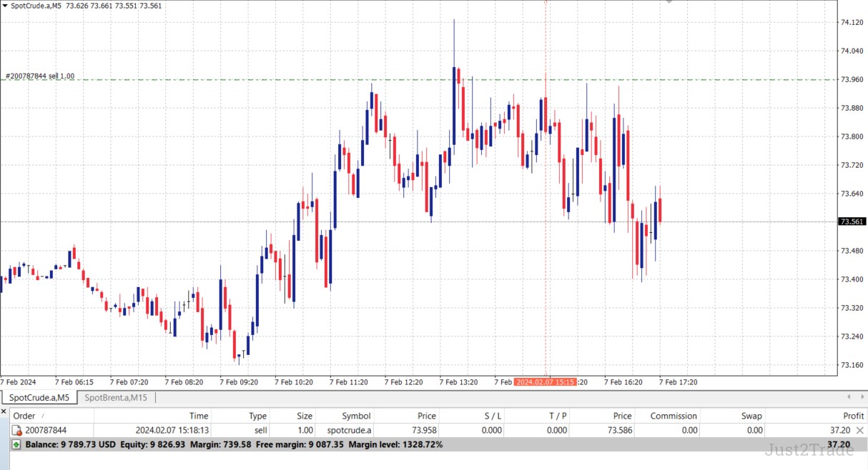The image size is (868, 470).
Task: Click the chart shift triangle marker at top
Action: [669, 2]
